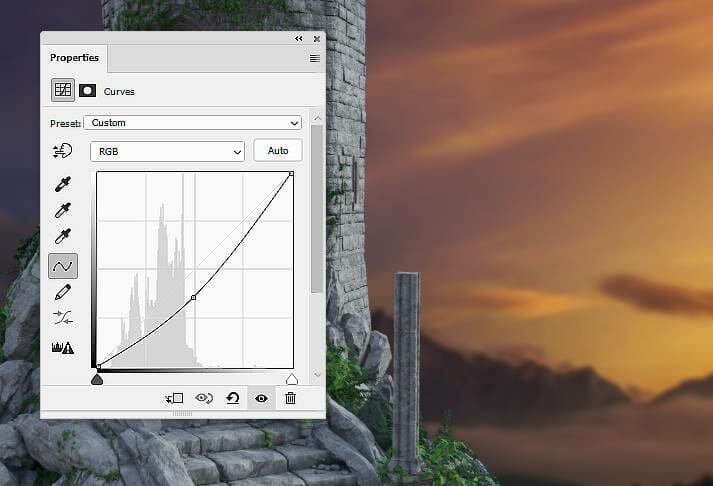
Task: Delete the Curves adjustment layer
Action: (x=290, y=399)
